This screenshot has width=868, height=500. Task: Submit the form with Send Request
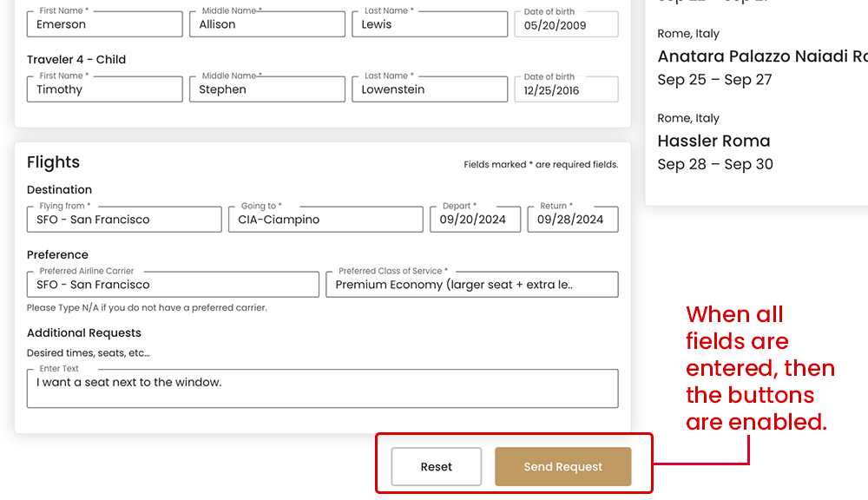[562, 467]
